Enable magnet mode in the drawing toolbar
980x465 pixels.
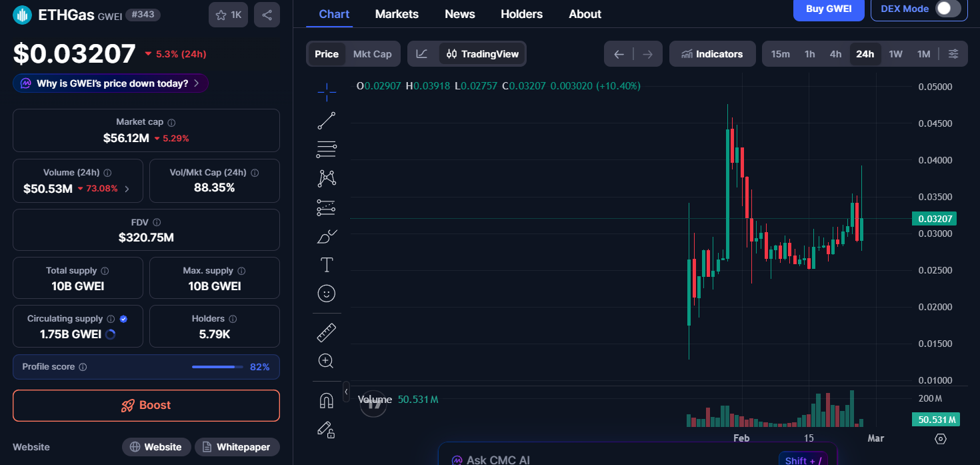(327, 399)
